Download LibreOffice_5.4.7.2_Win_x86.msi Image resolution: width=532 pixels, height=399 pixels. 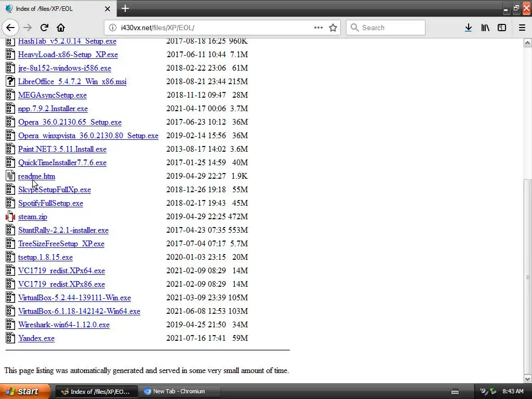[72, 82]
